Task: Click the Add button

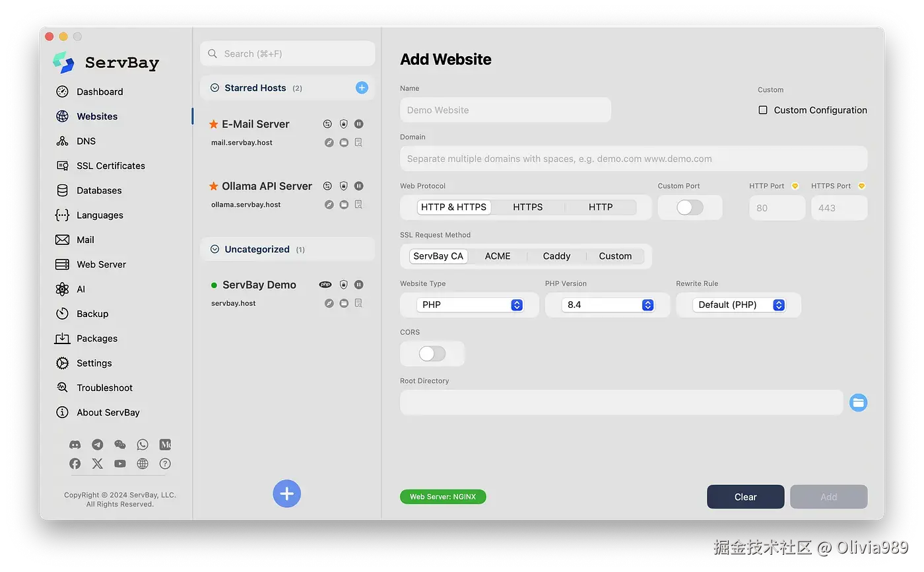Action: tap(829, 497)
